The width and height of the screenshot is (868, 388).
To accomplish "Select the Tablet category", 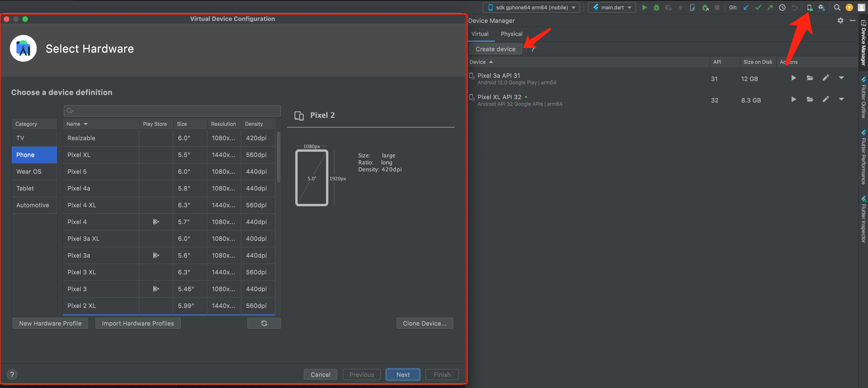I will (x=25, y=188).
